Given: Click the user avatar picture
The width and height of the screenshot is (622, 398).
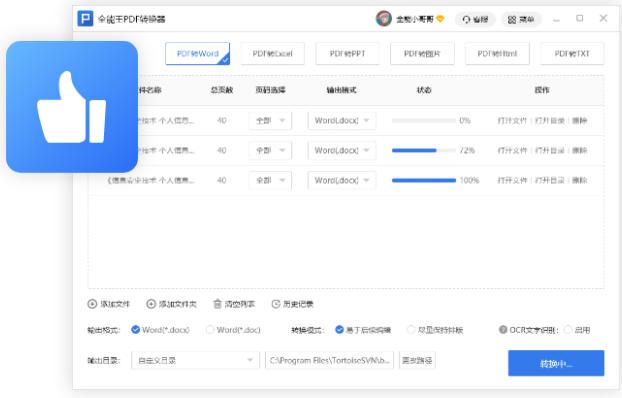Looking at the screenshot, I should (x=384, y=19).
